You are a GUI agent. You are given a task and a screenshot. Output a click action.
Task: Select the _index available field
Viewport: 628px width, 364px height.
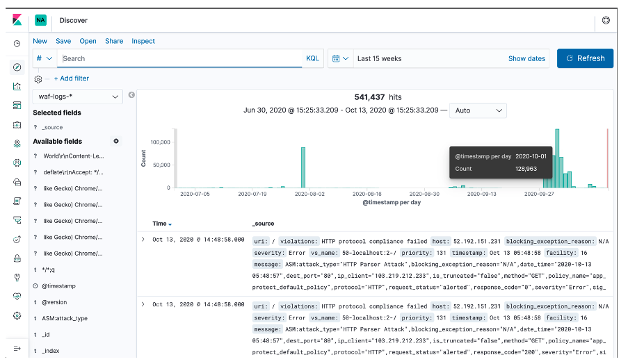click(x=51, y=351)
